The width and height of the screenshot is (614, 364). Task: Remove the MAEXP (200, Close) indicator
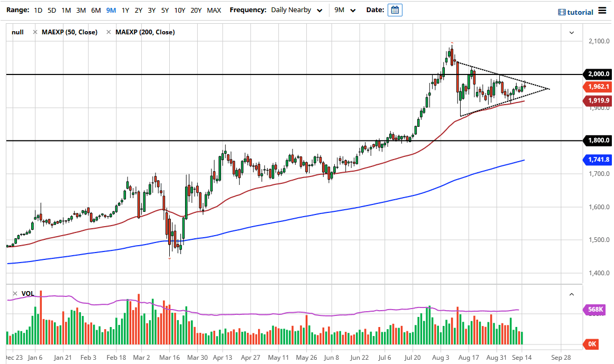coord(108,32)
